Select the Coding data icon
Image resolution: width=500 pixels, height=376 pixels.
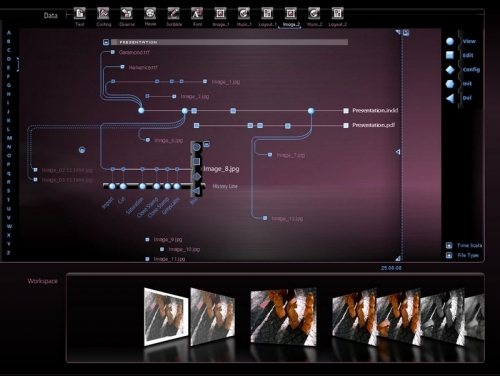[103, 14]
